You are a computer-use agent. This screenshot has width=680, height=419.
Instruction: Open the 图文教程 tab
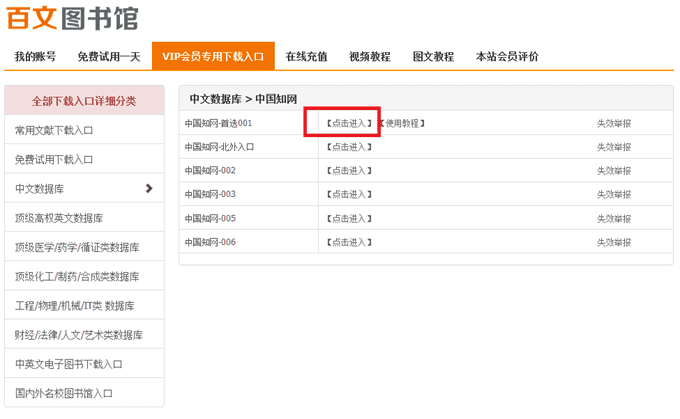click(x=433, y=56)
